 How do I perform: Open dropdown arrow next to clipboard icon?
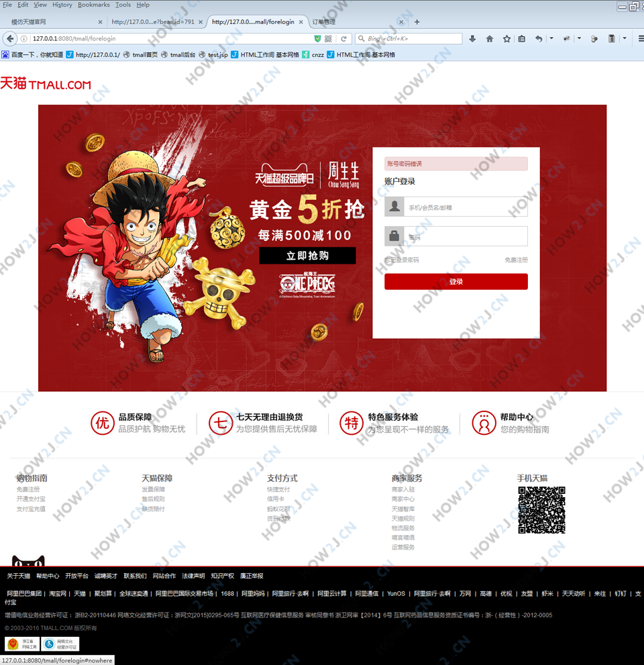(625, 39)
